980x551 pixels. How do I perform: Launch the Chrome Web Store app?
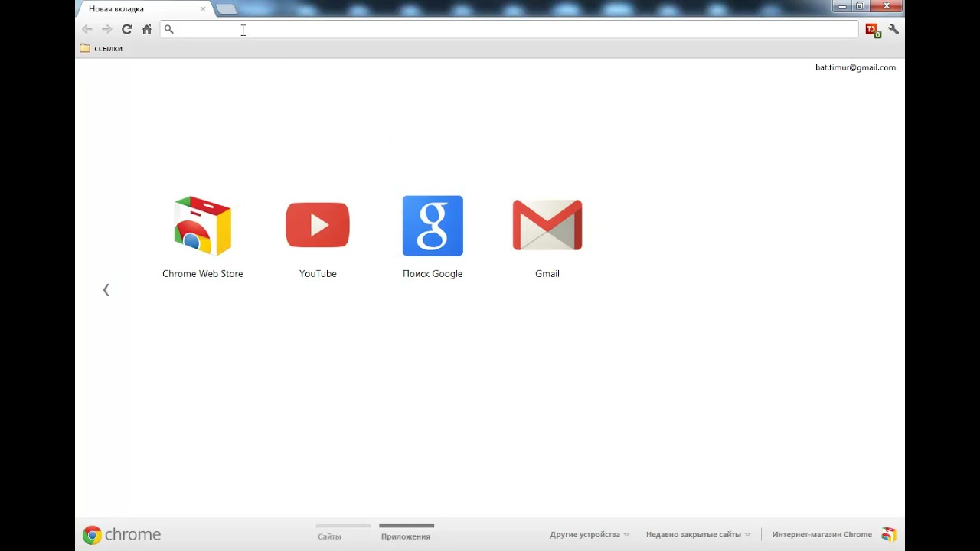[203, 236]
